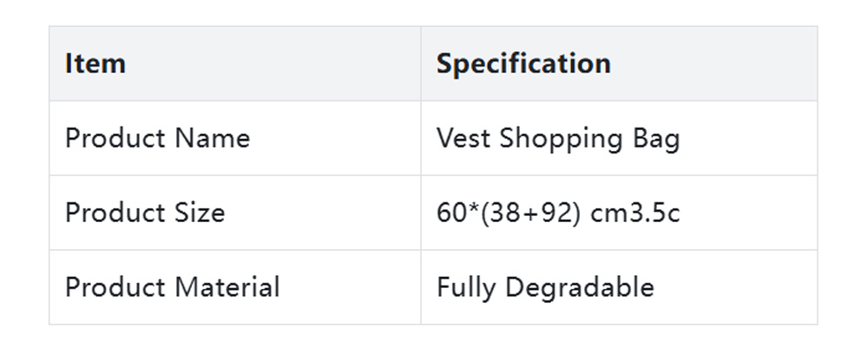Click the word "Size" in the first column
The height and width of the screenshot is (354, 868).
199,213
